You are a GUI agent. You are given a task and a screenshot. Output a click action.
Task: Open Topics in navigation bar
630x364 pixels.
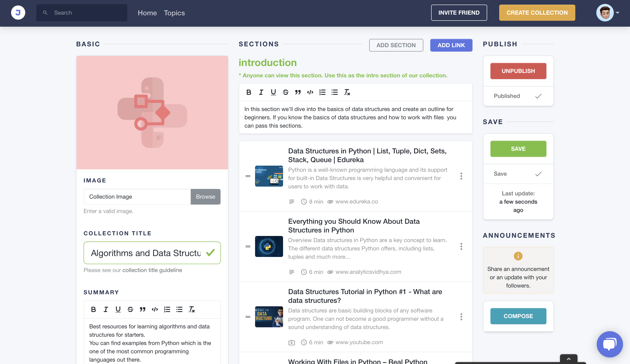[174, 13]
